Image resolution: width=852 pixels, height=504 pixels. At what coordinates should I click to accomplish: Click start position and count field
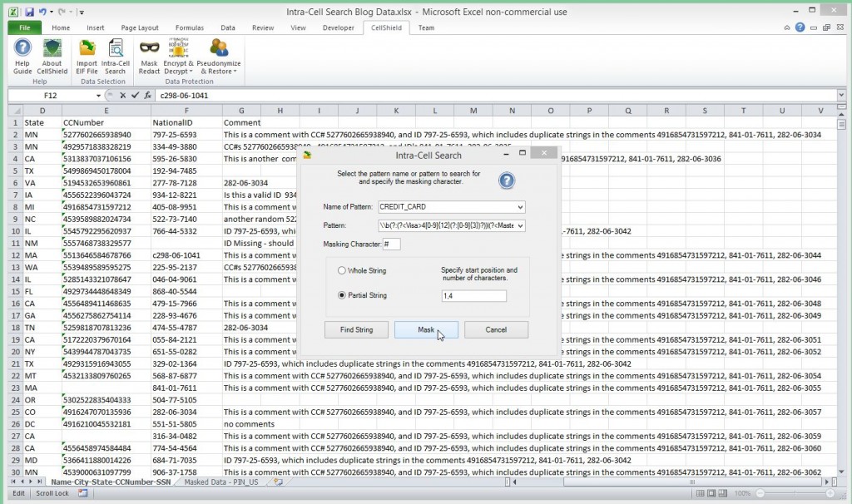pos(474,296)
